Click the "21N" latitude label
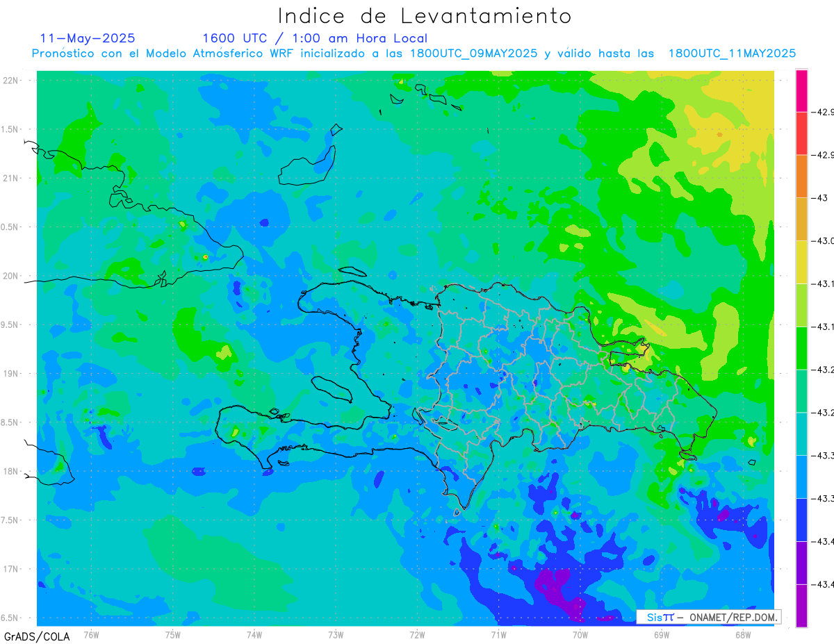Viewport: 834px width, 644px height. (x=10, y=179)
